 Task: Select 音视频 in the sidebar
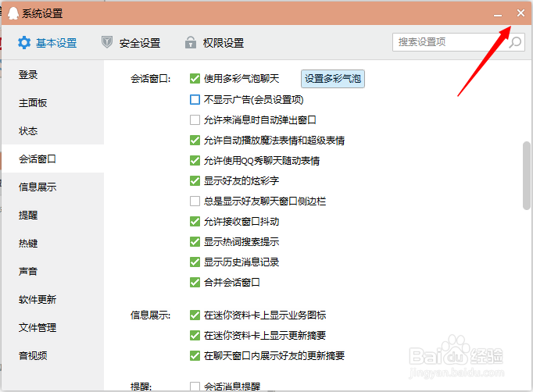[x=52, y=355]
